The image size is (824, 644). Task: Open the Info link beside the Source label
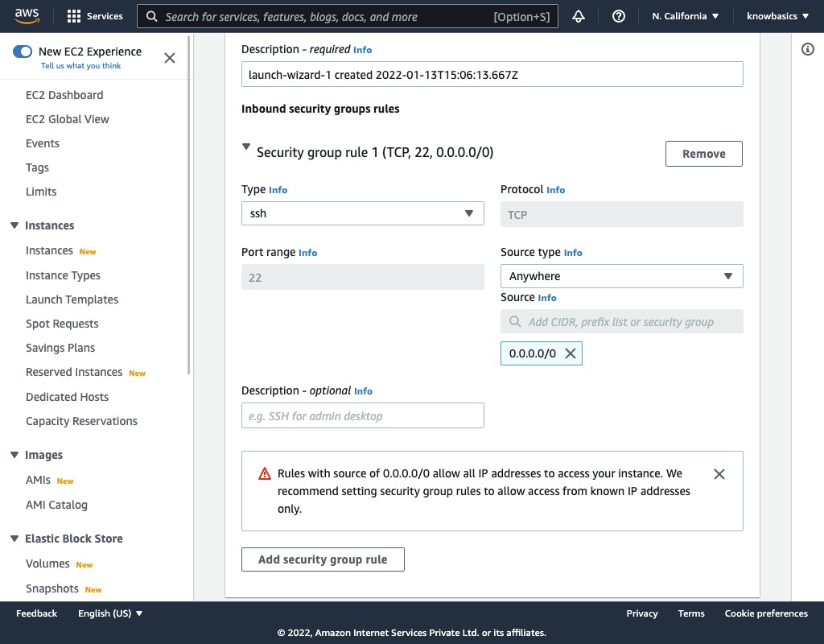[547, 298]
